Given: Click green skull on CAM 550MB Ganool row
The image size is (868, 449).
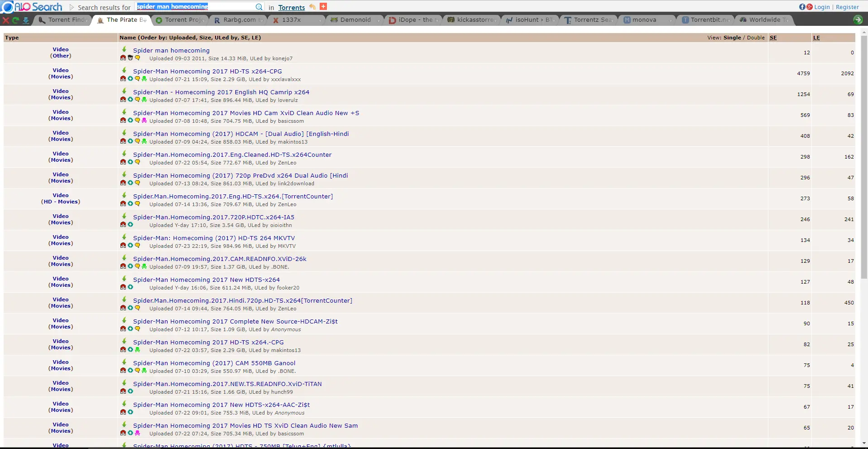Looking at the screenshot, I should [144, 371].
